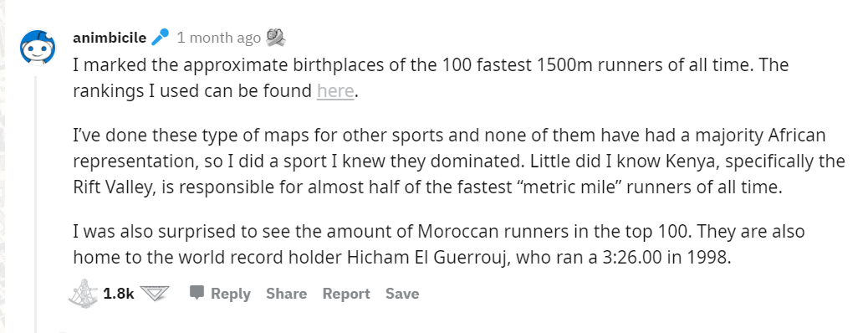Click the 1.8k vote score

click(119, 293)
